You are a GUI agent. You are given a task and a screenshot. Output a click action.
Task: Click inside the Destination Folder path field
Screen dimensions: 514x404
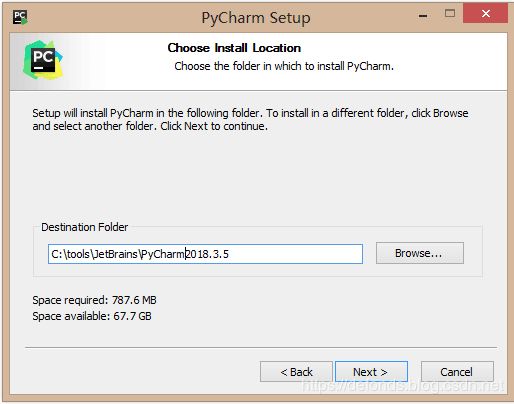205,254
